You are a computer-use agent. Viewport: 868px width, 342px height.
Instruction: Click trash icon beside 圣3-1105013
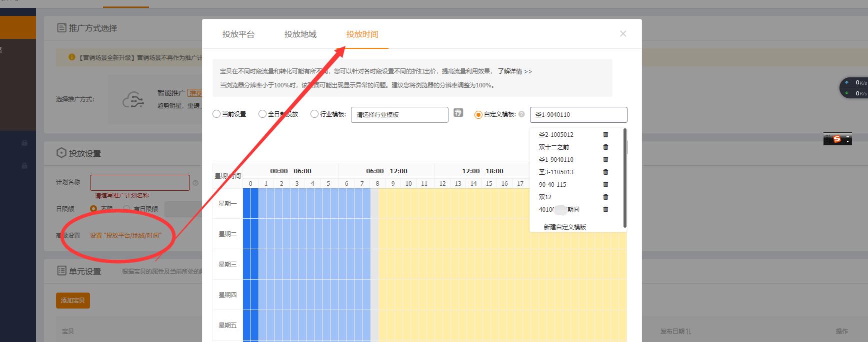pyautogui.click(x=605, y=172)
